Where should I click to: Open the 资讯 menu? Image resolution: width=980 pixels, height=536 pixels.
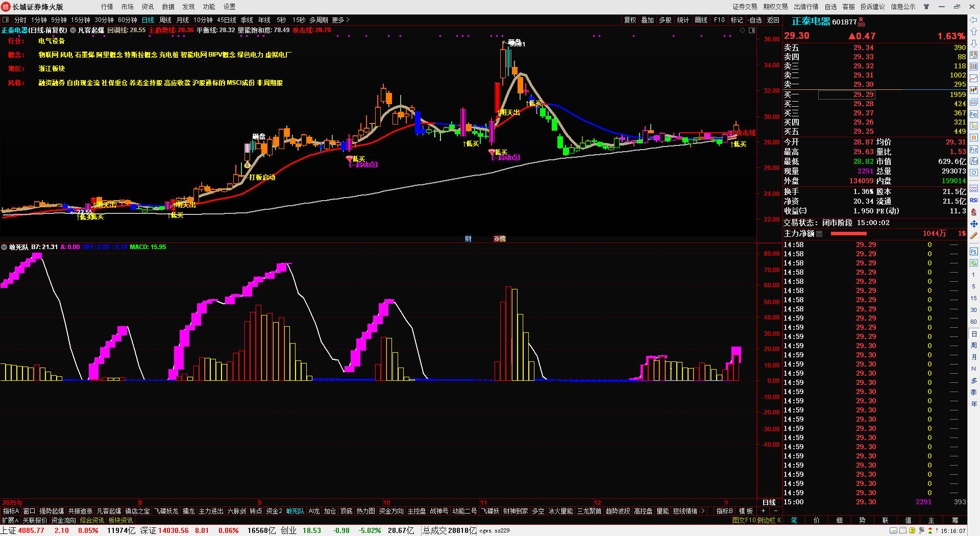click(148, 7)
